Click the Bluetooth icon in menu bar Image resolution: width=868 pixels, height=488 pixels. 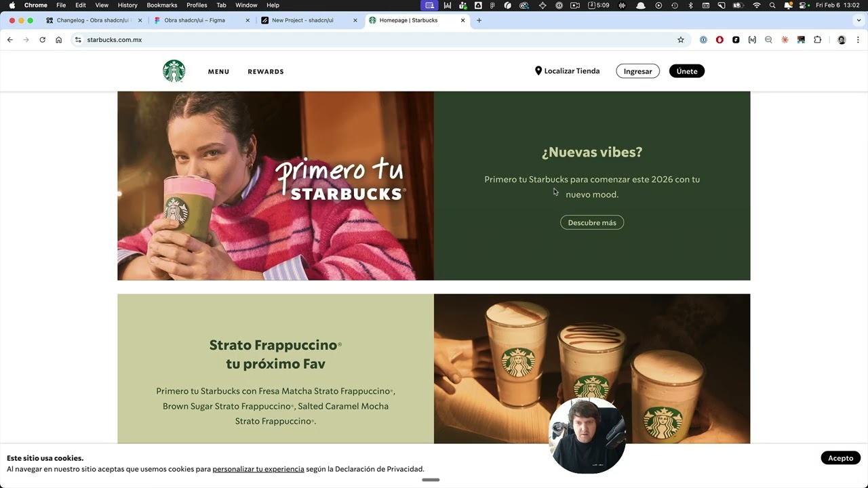pos(690,5)
